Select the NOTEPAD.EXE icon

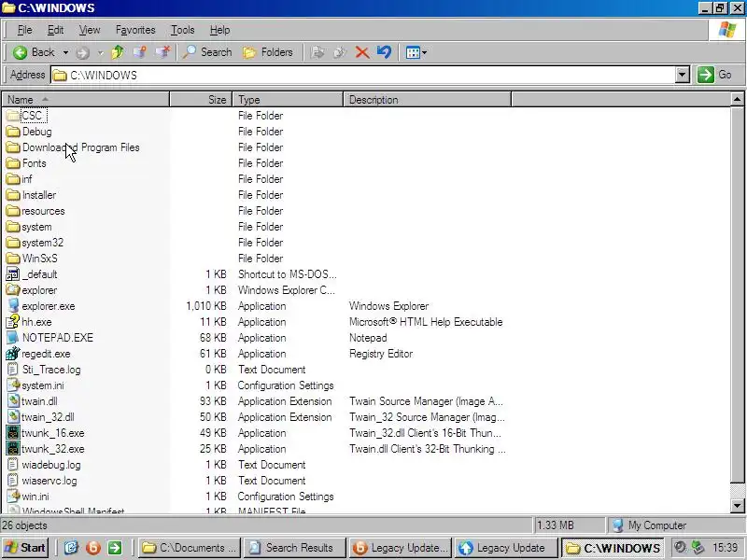pyautogui.click(x=13, y=338)
